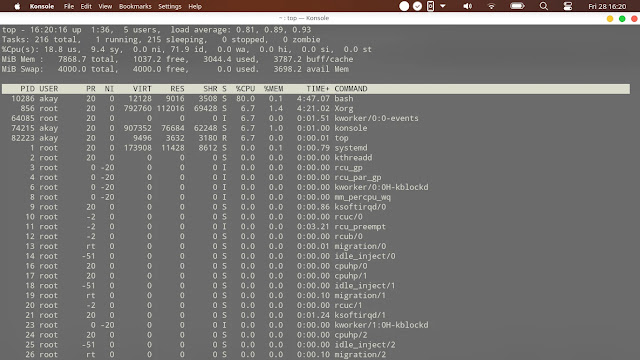Click the white circle tray icon
Screen dimensions: 640x360
pos(404,6)
